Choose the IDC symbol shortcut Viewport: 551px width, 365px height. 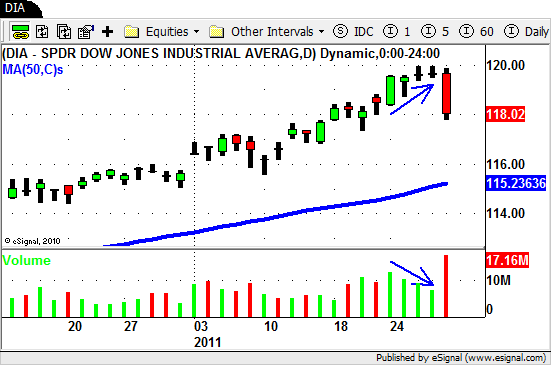coord(363,32)
